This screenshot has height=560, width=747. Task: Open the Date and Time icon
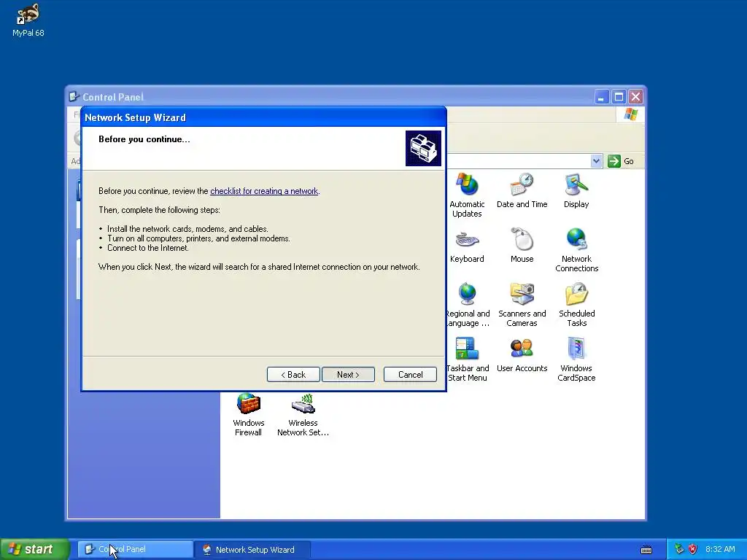click(522, 190)
